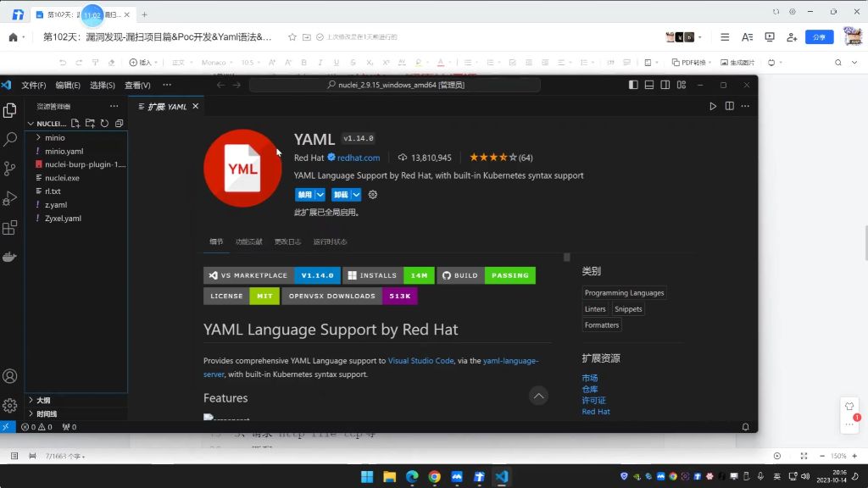Create new file in NUCLEI explorer
Screen dimensions: 868x488
click(x=75, y=124)
